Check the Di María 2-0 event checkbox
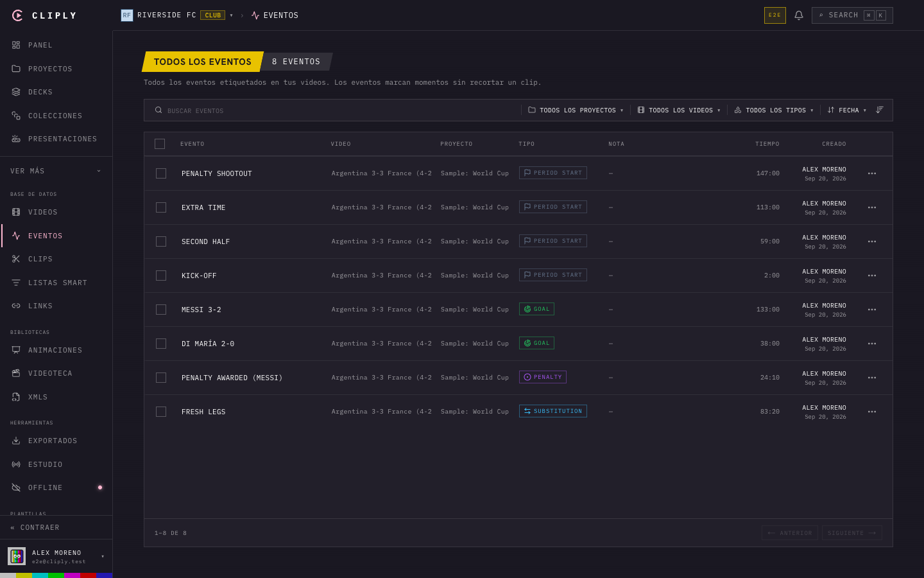 pyautogui.click(x=161, y=344)
